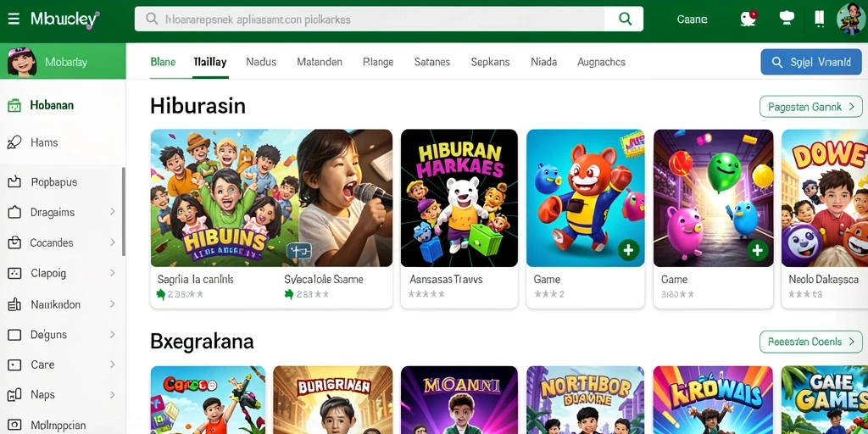Open the user avatar in top-right corner

coord(851,19)
